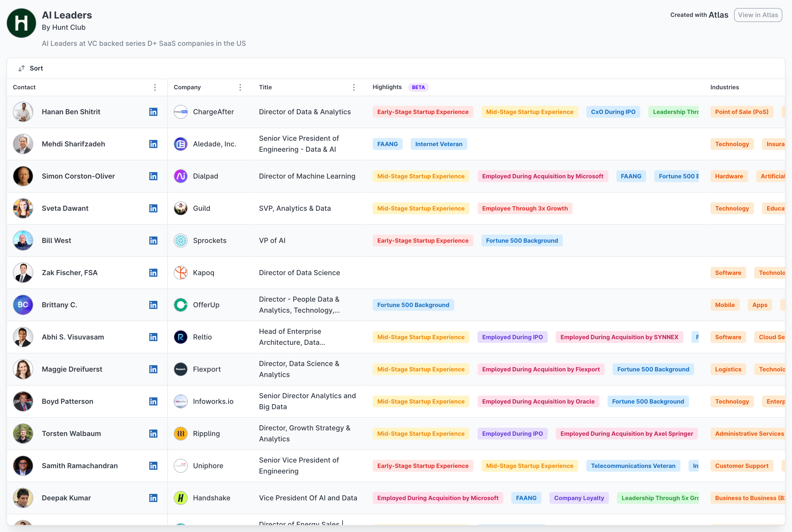The image size is (792, 532).
Task: Click the View in Atlas button
Action: [x=758, y=15]
